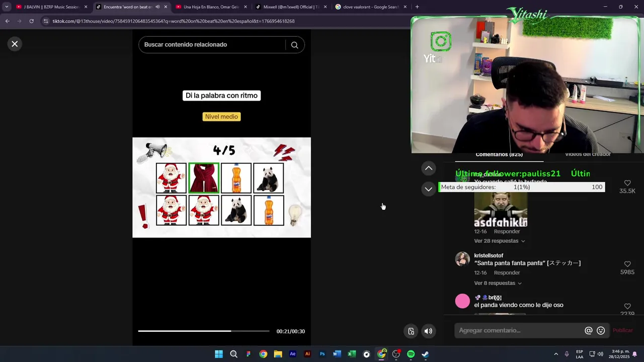Click the mention @ icon in comment box
The width and height of the screenshot is (644, 362).
(588, 330)
